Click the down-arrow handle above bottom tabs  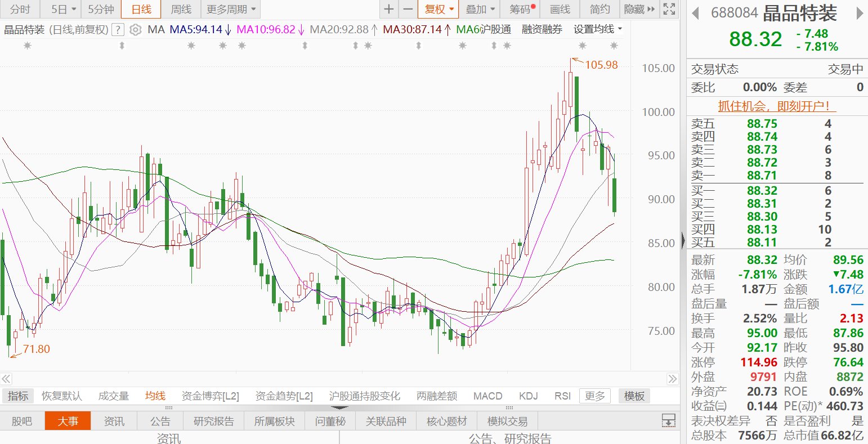click(339, 407)
